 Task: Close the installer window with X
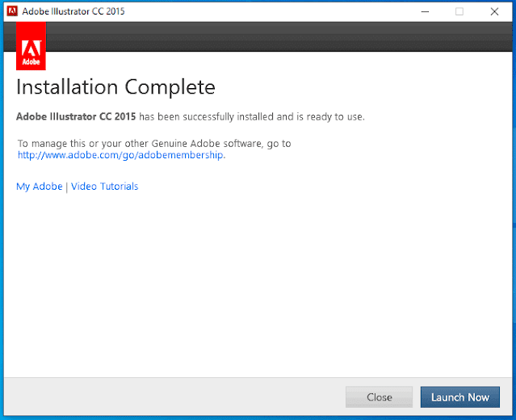[x=494, y=11]
